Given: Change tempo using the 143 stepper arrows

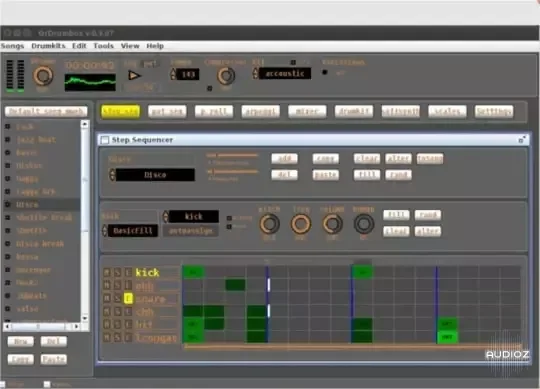Looking at the screenshot, I should click(173, 74).
